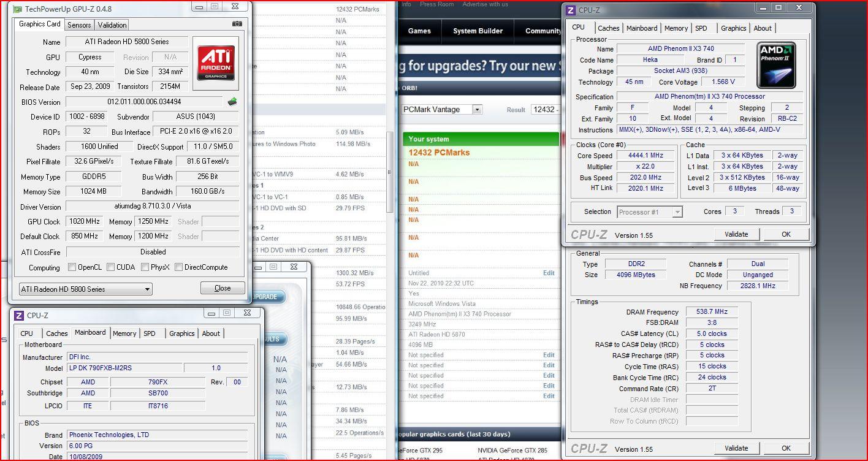Switch to the Sensors tab in GPU-Z
Image resolution: width=868 pixels, height=461 pixels.
coord(79,25)
